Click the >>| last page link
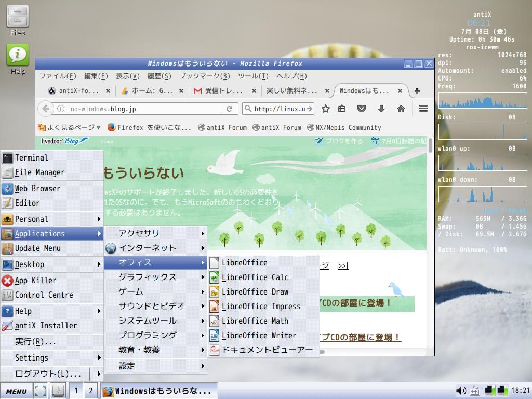 (343, 265)
